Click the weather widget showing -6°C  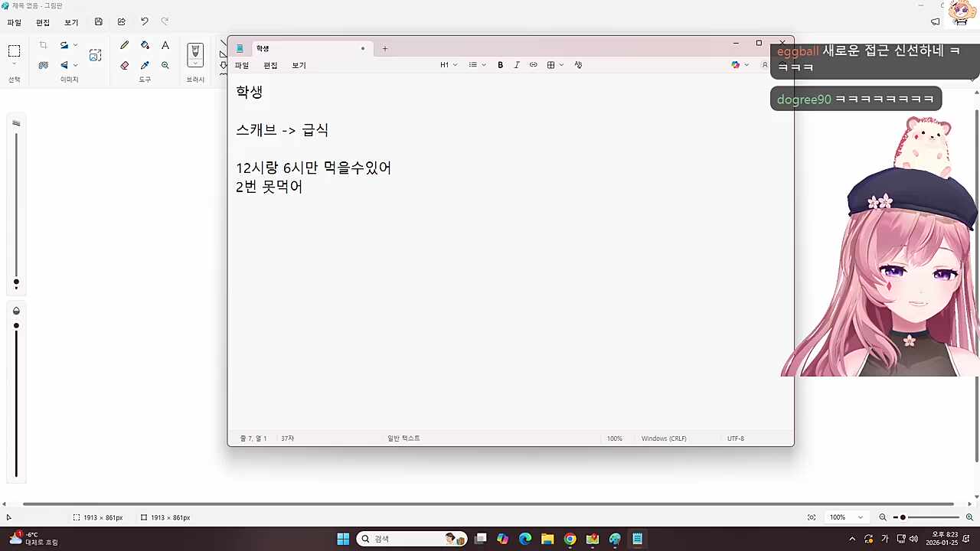34,539
